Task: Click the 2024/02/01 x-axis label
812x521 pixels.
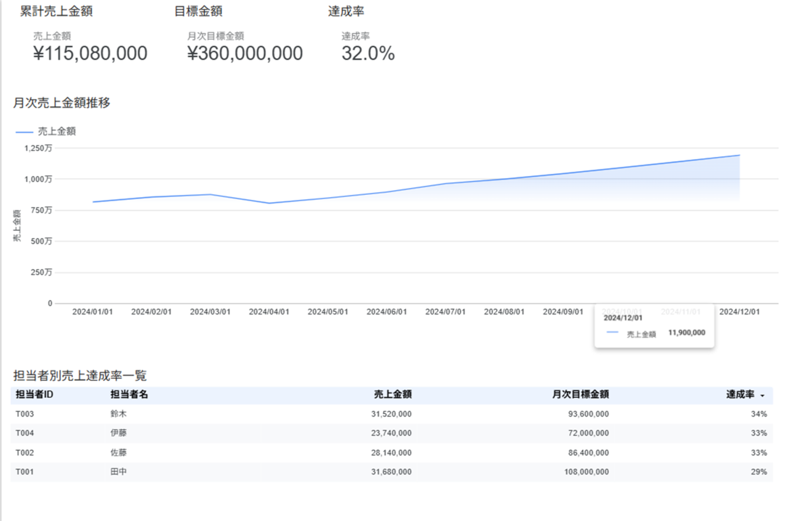Action: [152, 312]
